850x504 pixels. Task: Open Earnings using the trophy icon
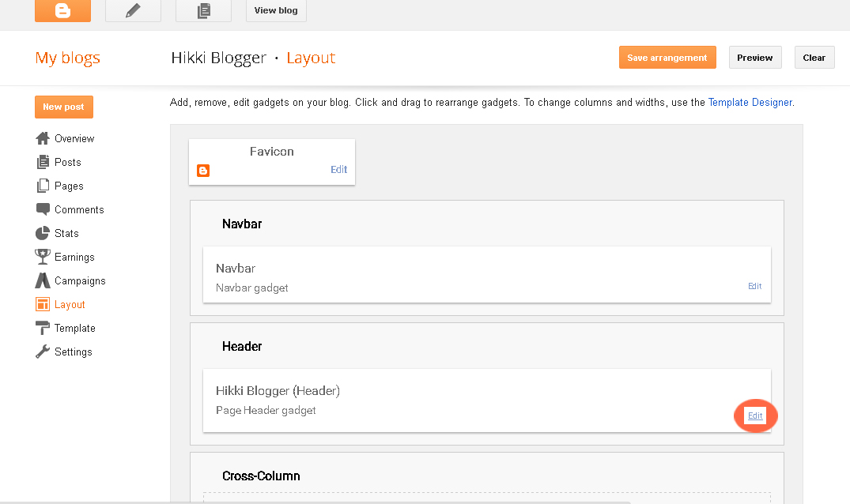(43, 257)
